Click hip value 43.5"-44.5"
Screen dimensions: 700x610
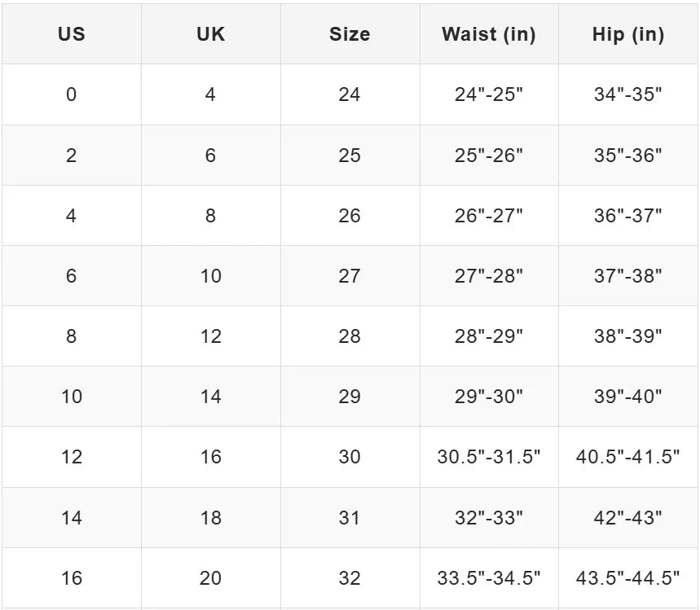[x=628, y=577]
